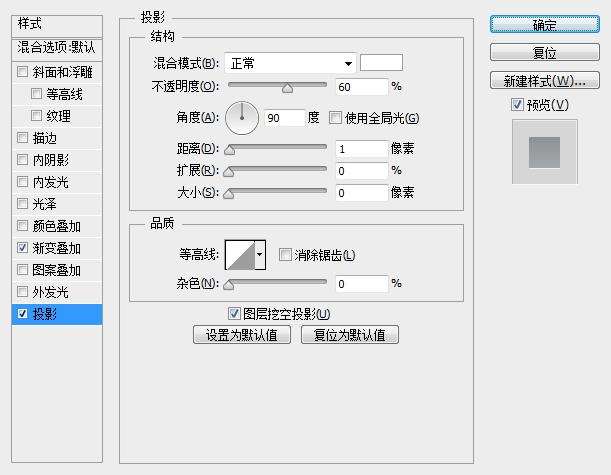Open the 内阴影 settings entry

(51, 160)
